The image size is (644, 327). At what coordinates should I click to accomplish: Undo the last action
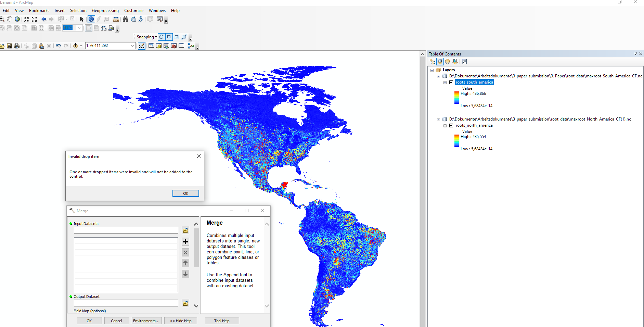coord(59,46)
